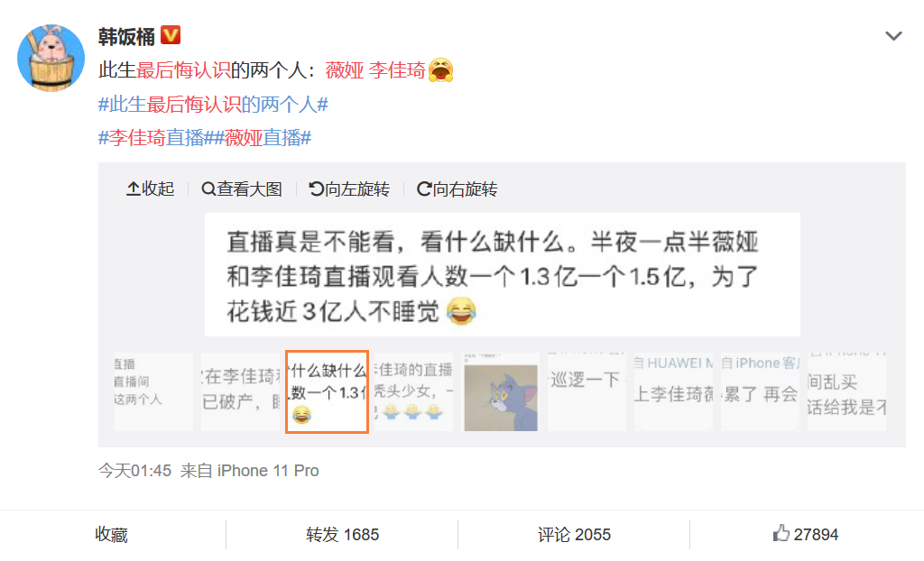Select the Tom cat thumbnail

500,391
